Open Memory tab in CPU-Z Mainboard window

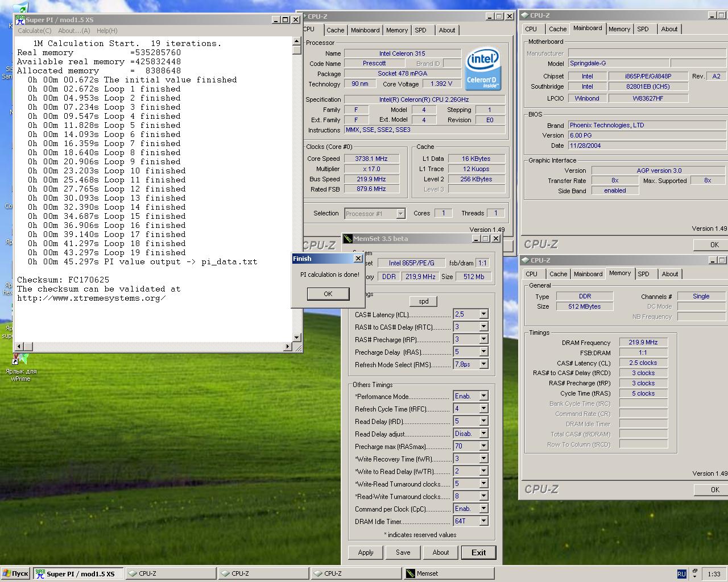pyautogui.click(x=619, y=29)
